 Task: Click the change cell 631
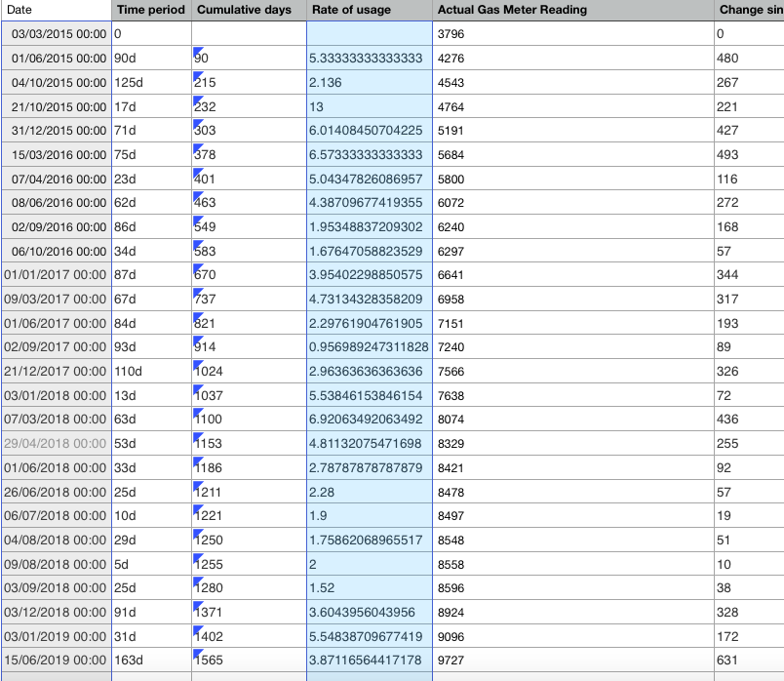[x=749, y=660]
